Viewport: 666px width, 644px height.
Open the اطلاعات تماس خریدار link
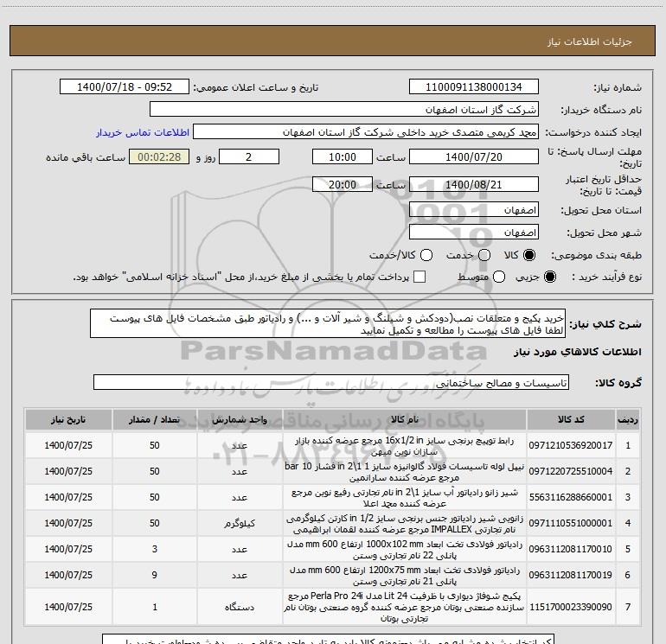click(143, 132)
